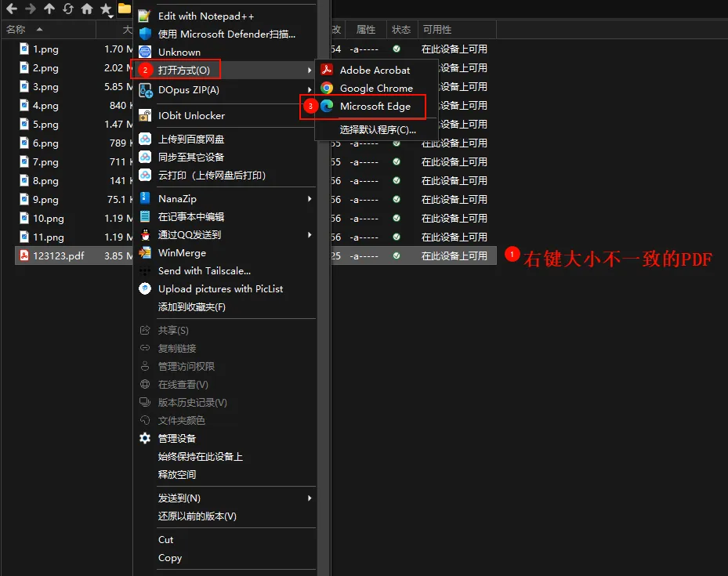The image size is (728, 576).
Task: Sort files by 名称 column header
Action: [x=16, y=30]
